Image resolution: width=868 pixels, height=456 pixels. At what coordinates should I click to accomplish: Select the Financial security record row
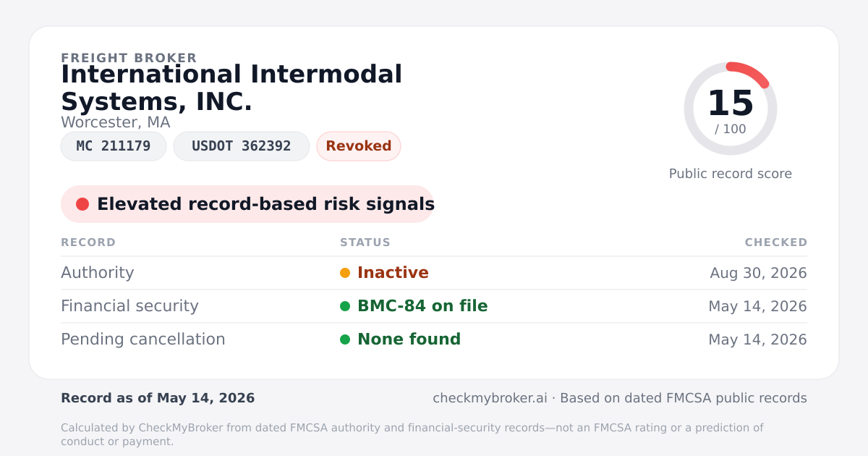pyautogui.click(x=434, y=306)
